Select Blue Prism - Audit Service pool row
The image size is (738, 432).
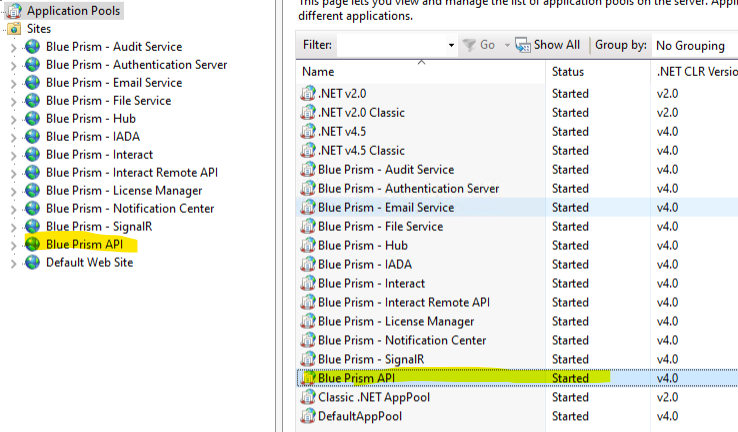point(518,169)
